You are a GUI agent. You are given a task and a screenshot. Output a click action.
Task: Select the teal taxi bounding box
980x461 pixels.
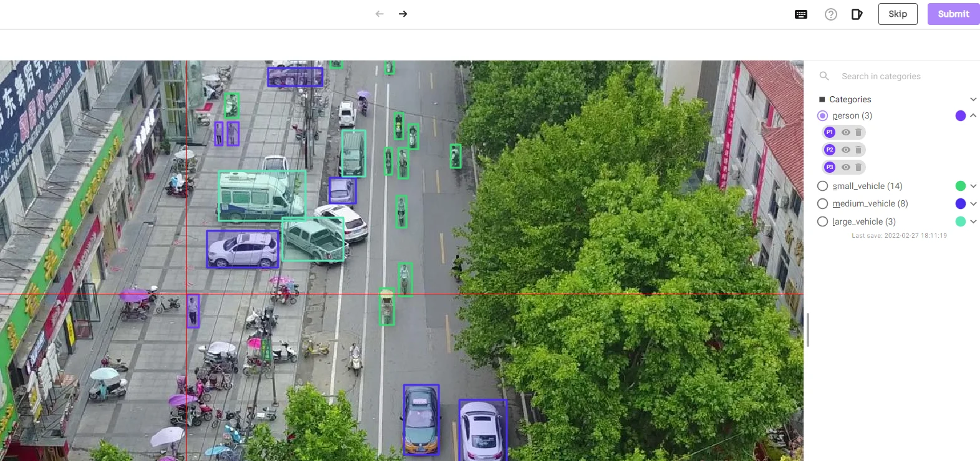pyautogui.click(x=421, y=419)
